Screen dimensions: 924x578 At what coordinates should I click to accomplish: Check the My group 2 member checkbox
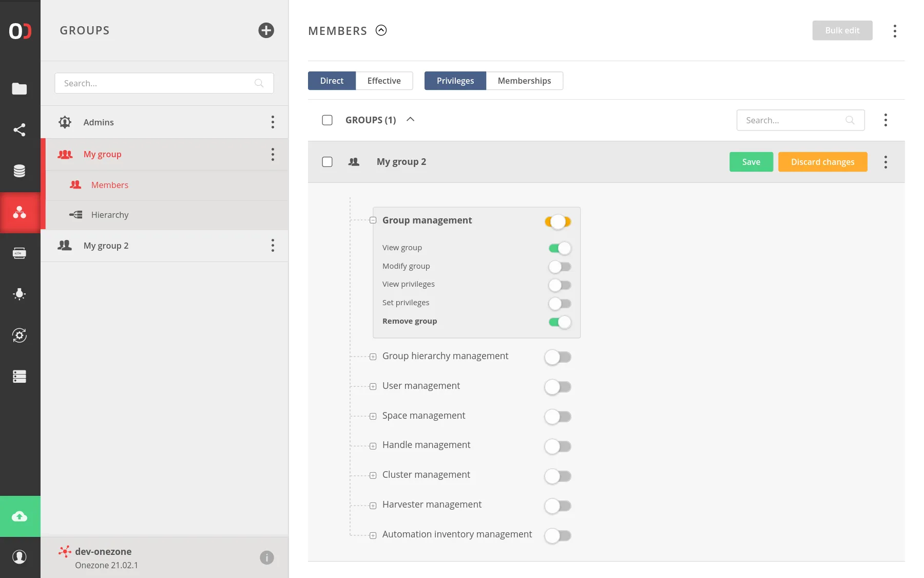tap(327, 162)
